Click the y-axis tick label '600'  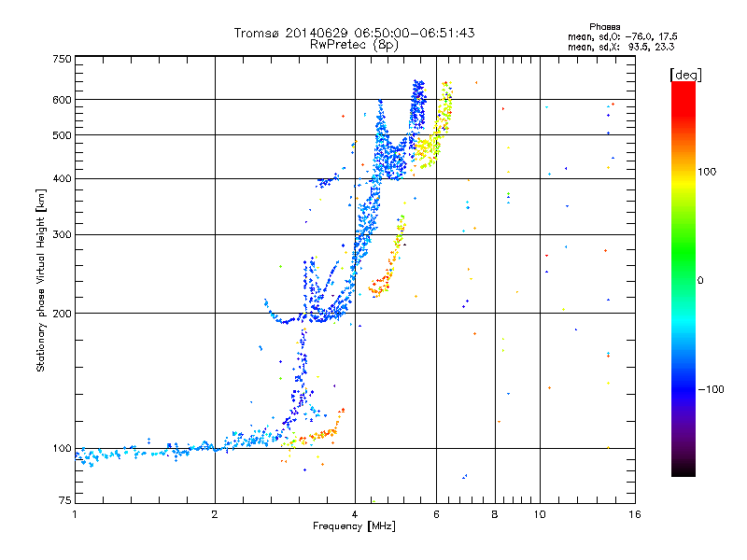tap(62, 100)
